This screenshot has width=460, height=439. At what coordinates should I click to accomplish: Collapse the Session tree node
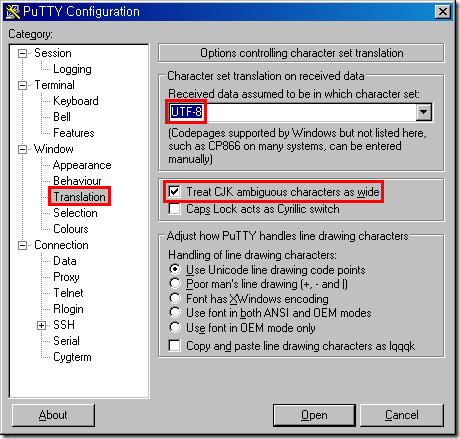click(x=22, y=53)
